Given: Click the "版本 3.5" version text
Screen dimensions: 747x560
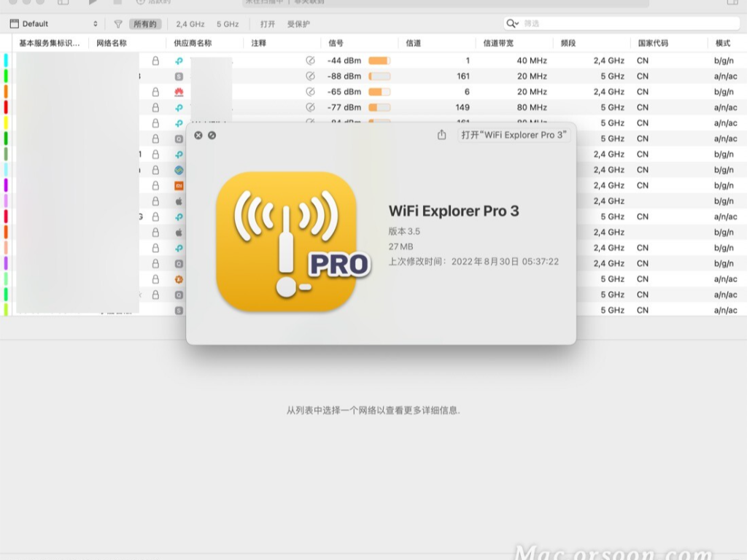Looking at the screenshot, I should pyautogui.click(x=404, y=231).
